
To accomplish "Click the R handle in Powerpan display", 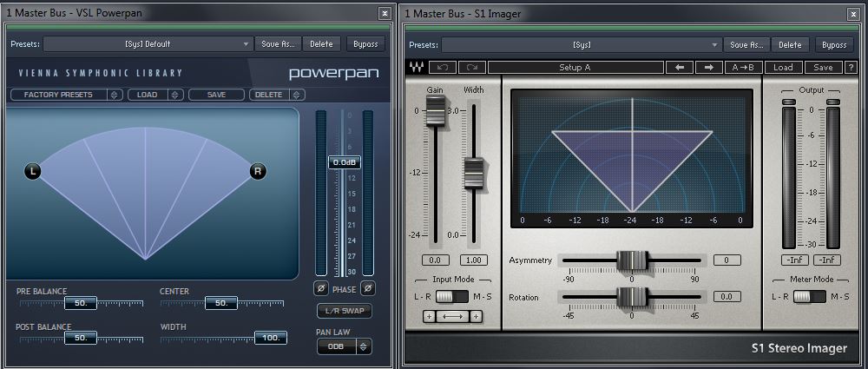I will 258,172.
